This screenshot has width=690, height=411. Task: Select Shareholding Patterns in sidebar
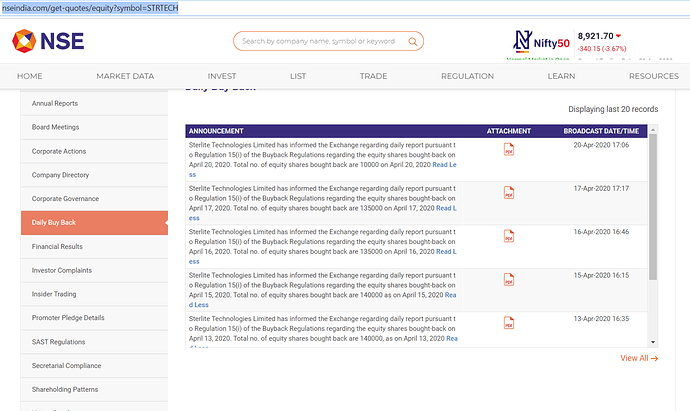(x=94, y=389)
